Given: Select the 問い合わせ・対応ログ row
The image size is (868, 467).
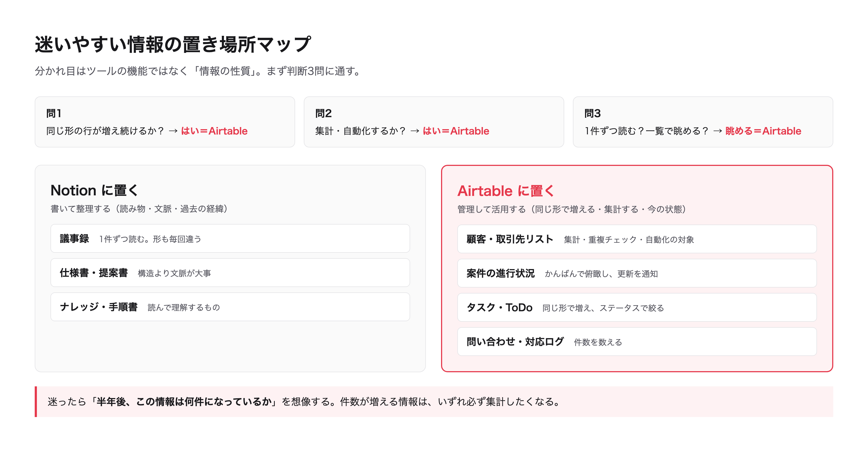Looking at the screenshot, I should pos(637,342).
